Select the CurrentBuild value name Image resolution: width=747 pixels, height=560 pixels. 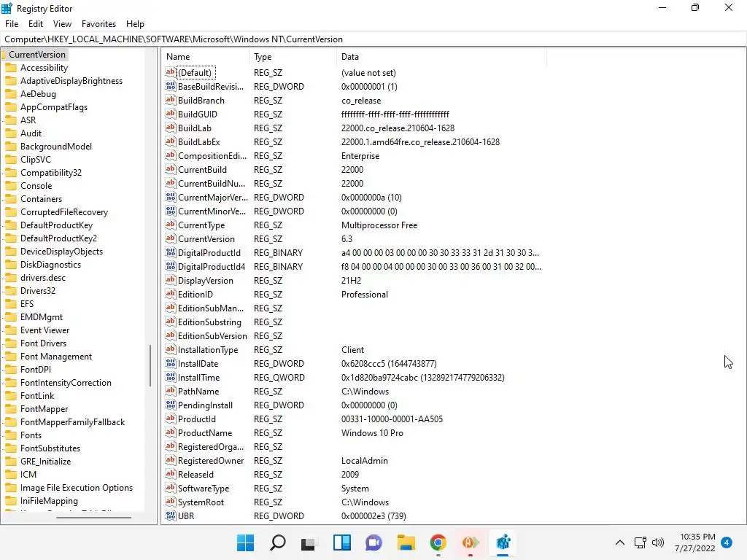coord(203,169)
